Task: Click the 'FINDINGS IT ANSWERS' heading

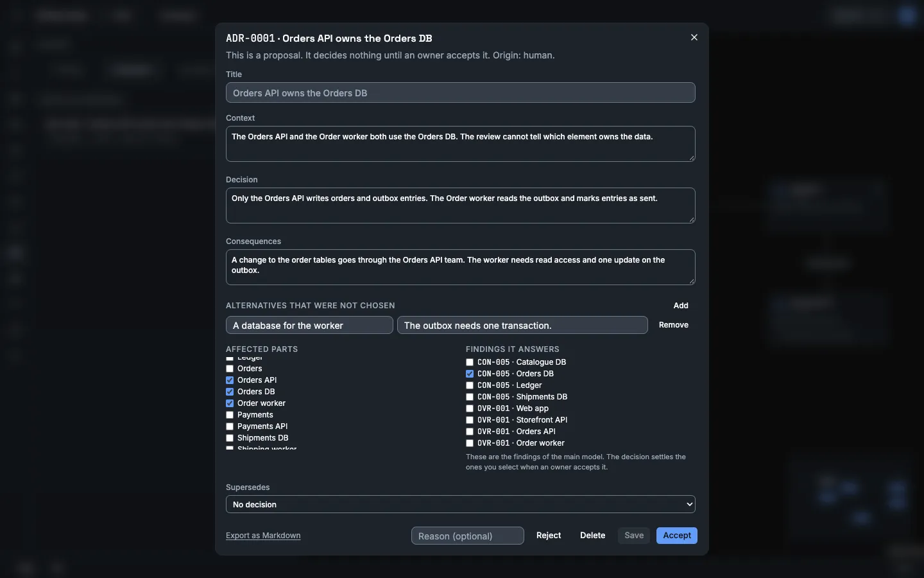Action: pos(513,349)
